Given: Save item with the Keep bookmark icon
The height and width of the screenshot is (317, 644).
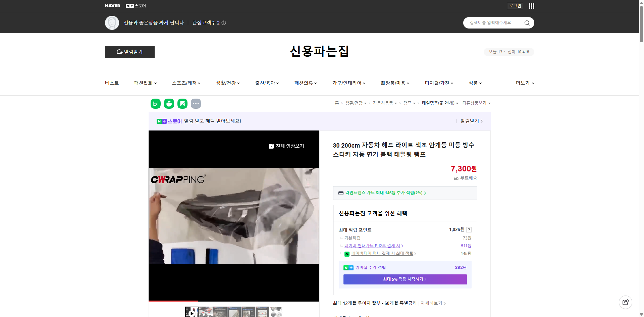Looking at the screenshot, I should click(x=182, y=104).
